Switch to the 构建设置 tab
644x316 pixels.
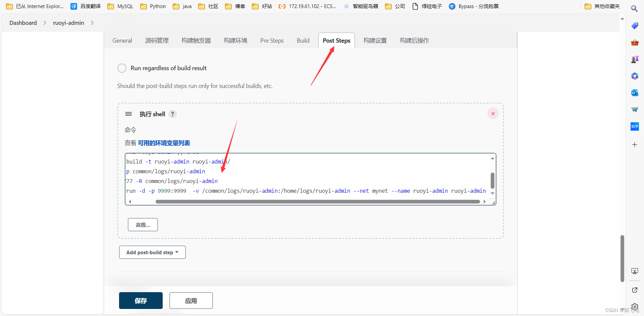pyautogui.click(x=375, y=41)
